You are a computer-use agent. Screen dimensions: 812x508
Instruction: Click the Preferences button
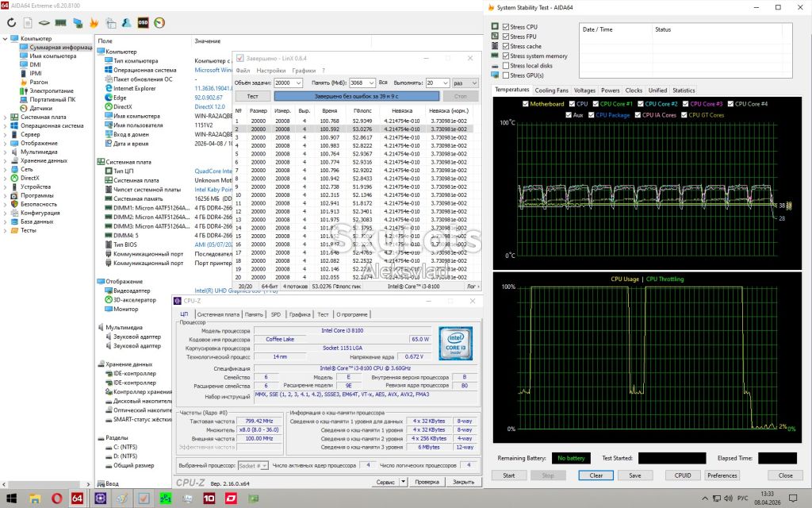tap(722, 475)
